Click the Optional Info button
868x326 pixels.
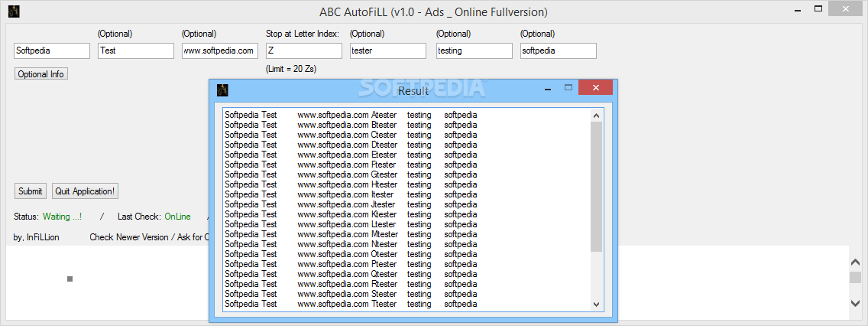41,73
